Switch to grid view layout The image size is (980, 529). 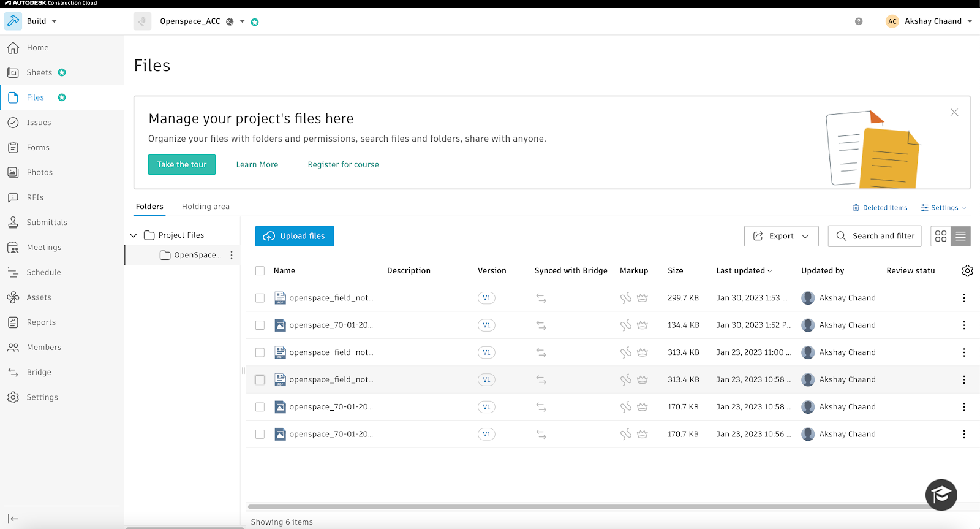[941, 236]
